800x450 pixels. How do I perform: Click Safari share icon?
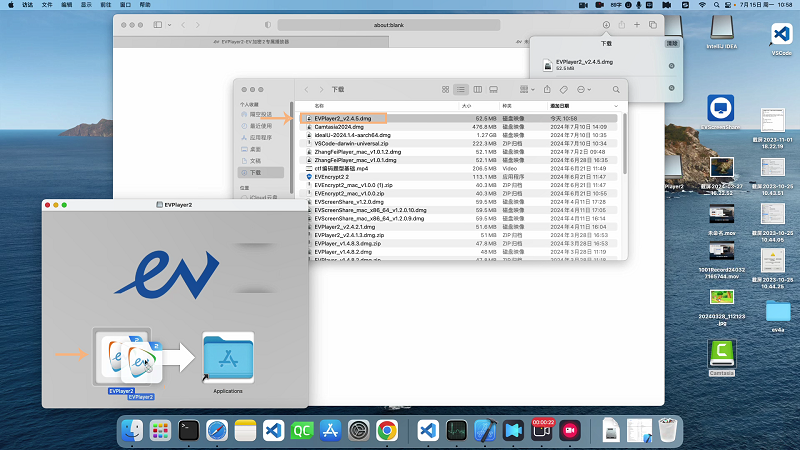[621, 24]
